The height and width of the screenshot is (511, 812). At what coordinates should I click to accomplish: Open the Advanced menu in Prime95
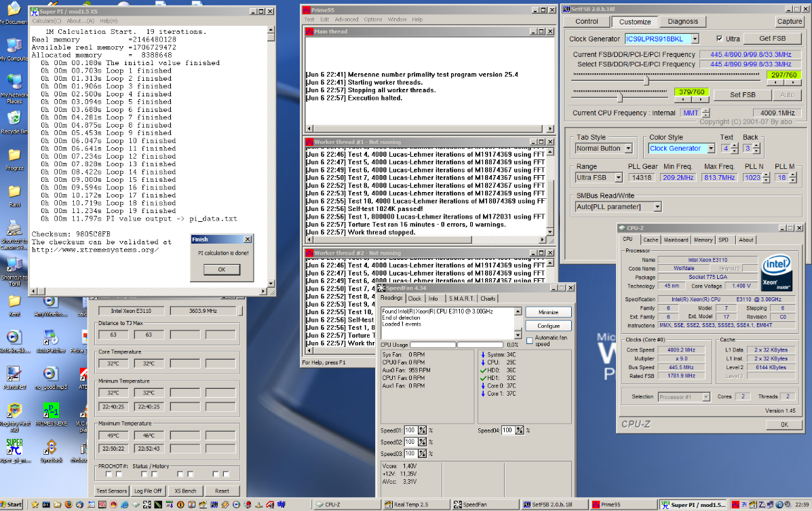point(347,20)
